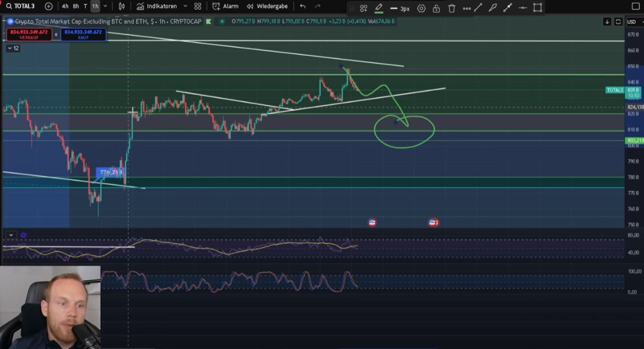
Task: Click the green market status dot
Action: (x=222, y=21)
